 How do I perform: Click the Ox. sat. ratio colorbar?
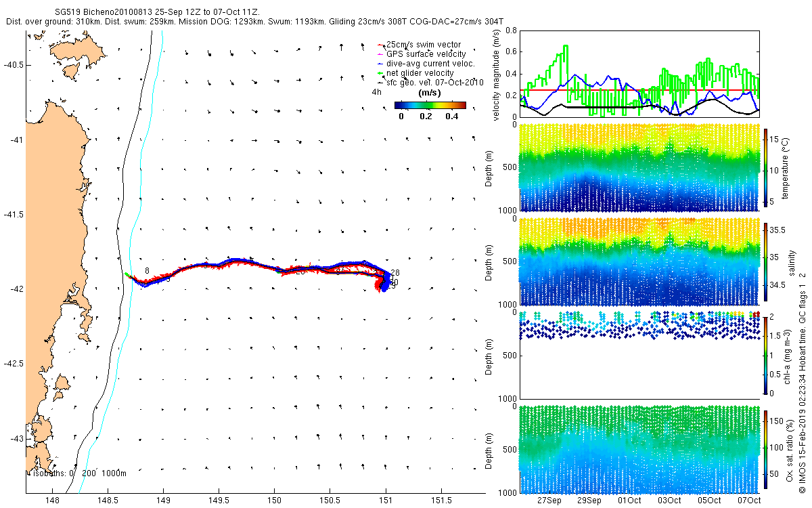pos(766,450)
